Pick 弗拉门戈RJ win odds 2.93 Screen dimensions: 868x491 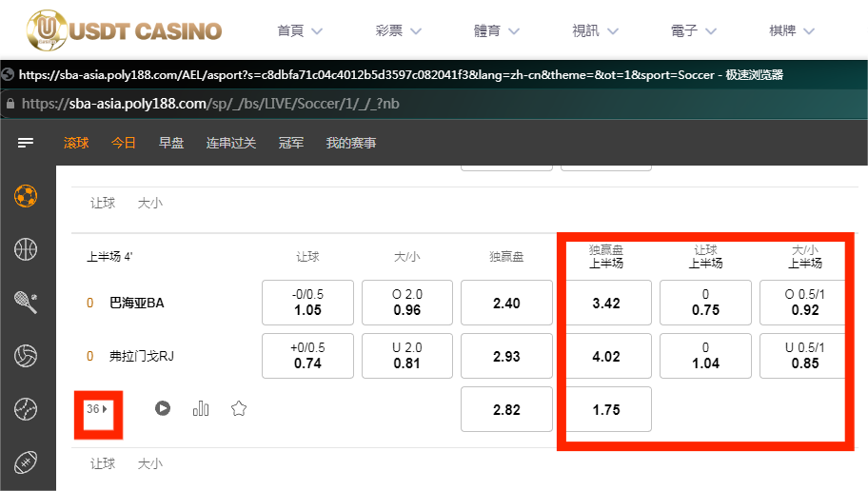506,356
